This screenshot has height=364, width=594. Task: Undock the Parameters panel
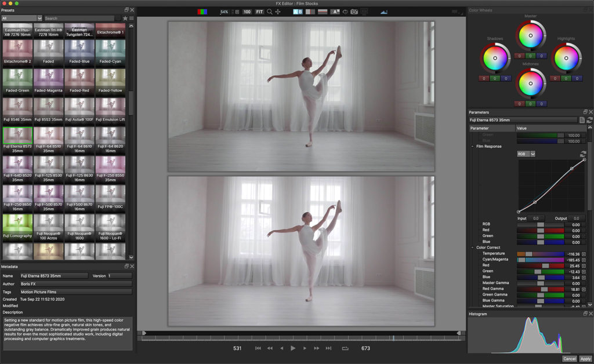[585, 112]
